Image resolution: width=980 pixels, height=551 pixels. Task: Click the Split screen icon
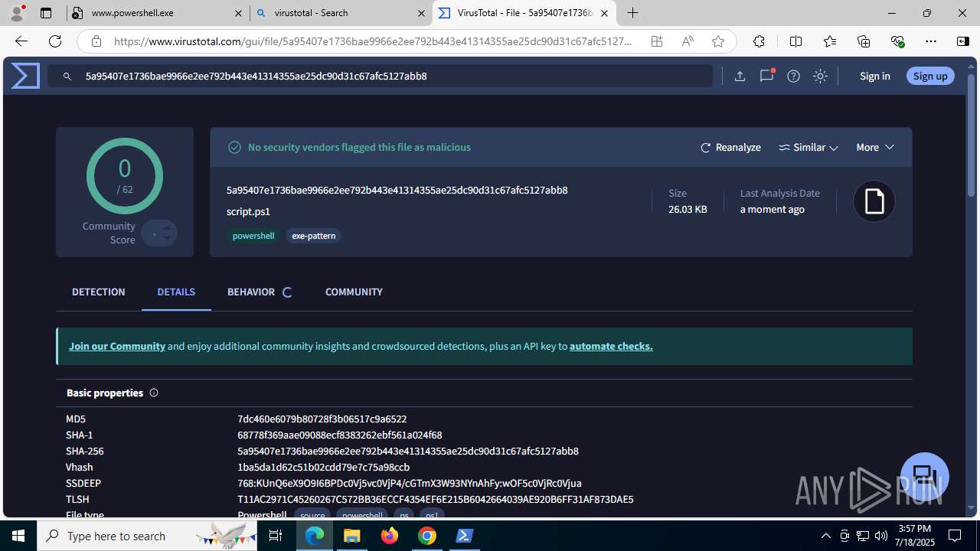pyautogui.click(x=795, y=41)
